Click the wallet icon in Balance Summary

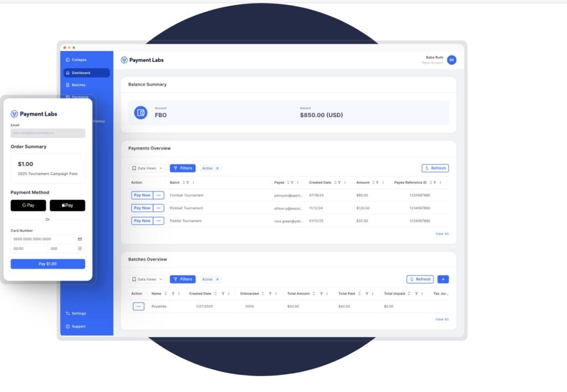[141, 113]
